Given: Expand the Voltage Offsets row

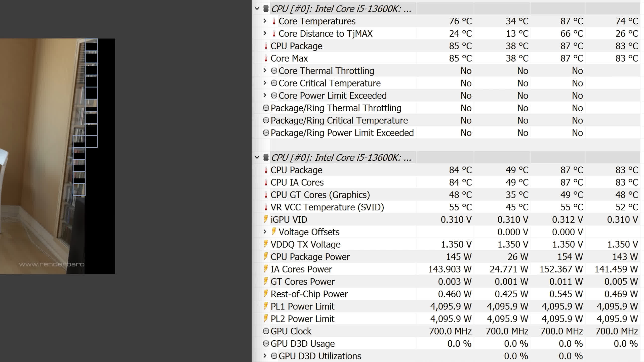Looking at the screenshot, I should [265, 232].
